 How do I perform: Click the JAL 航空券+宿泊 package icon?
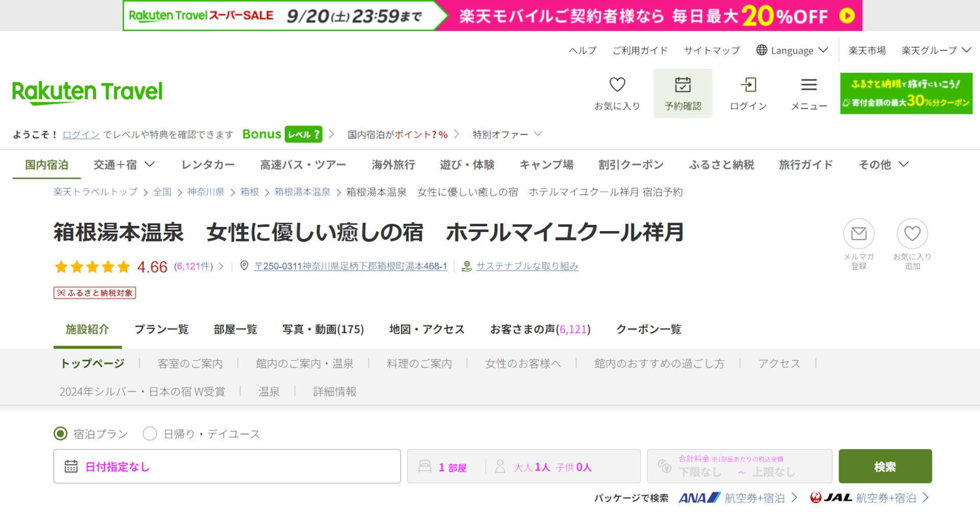coord(818,497)
